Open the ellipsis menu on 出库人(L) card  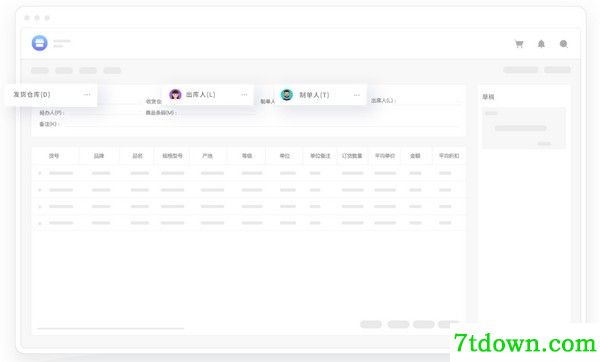tap(244, 95)
